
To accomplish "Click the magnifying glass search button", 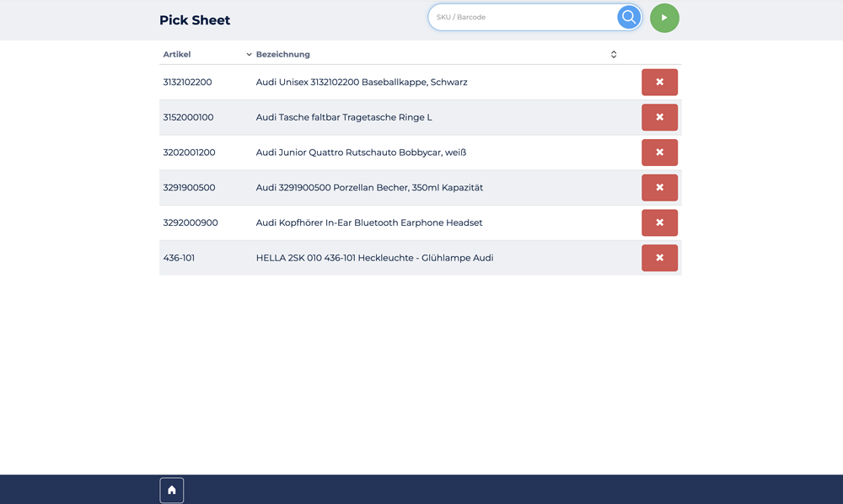I will tap(629, 17).
